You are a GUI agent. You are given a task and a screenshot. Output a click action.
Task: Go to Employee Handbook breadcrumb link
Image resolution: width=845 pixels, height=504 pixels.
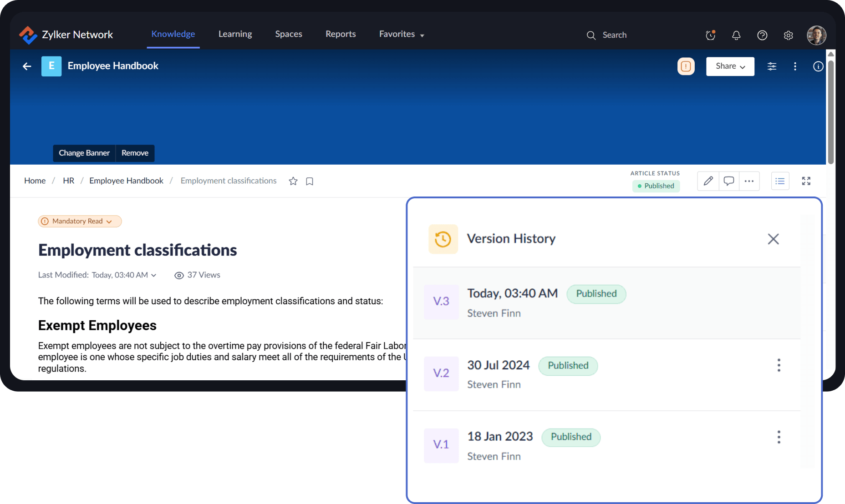[126, 181]
